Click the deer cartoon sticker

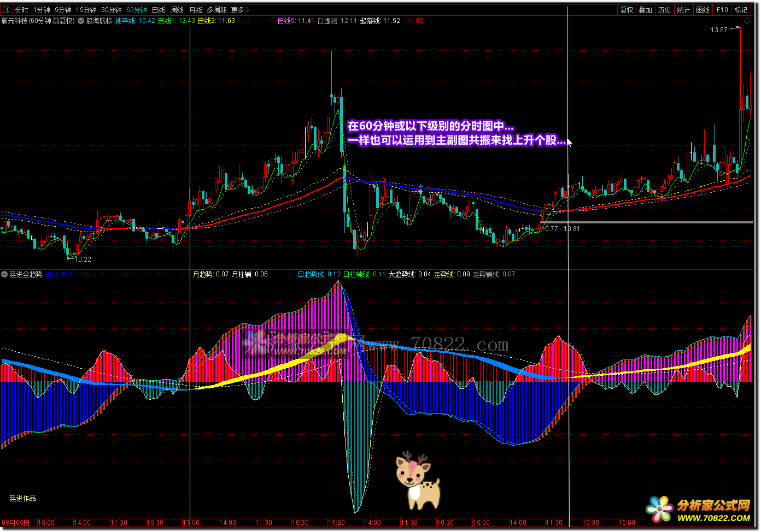(418, 480)
